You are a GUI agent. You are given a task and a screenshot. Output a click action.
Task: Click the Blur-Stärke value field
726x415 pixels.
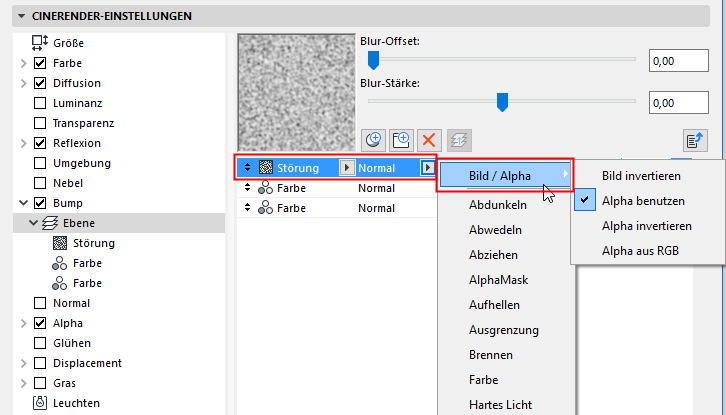(678, 103)
